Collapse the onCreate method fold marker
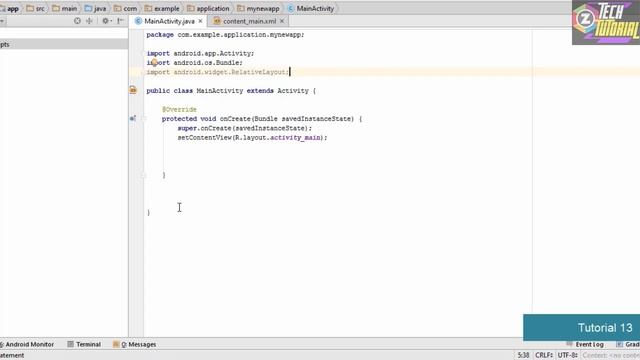The height and width of the screenshot is (360, 640). (x=144, y=118)
